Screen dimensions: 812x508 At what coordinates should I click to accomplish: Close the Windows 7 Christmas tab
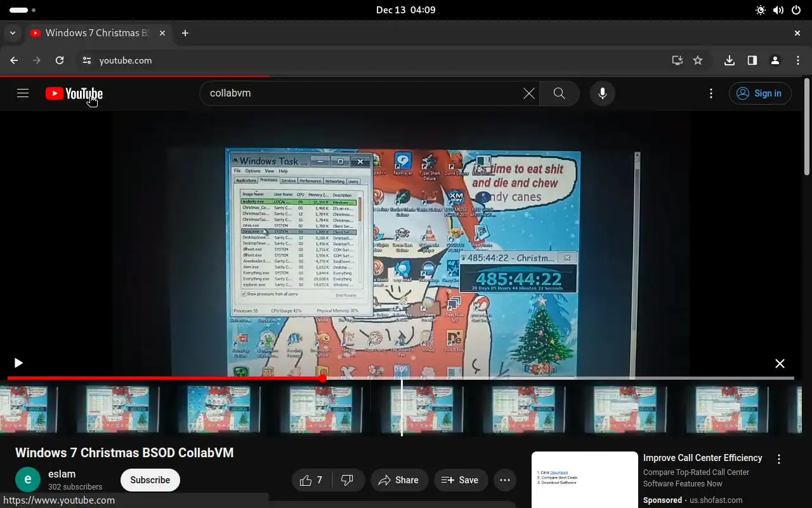pyautogui.click(x=162, y=33)
